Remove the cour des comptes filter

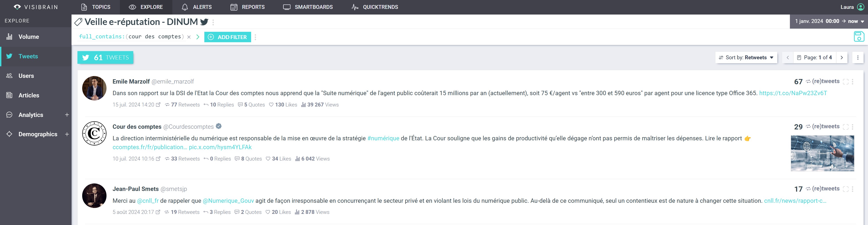click(x=189, y=37)
